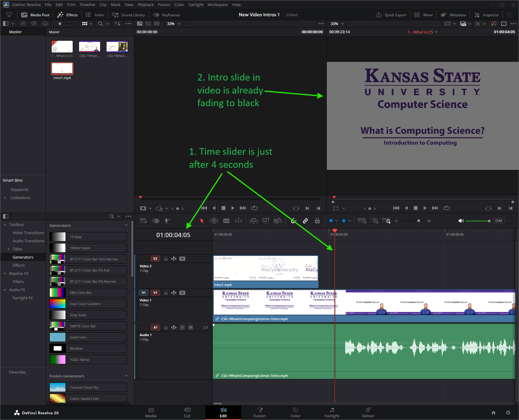Viewport: 519px width, 420px height.
Task: Toggle the Media Pool panel
Action: [35, 15]
